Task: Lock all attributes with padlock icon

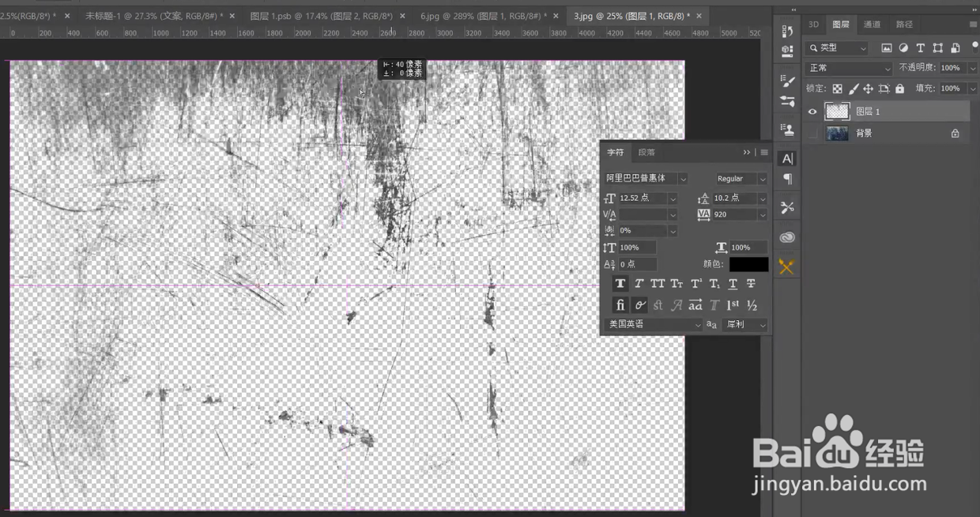Action: [899, 89]
